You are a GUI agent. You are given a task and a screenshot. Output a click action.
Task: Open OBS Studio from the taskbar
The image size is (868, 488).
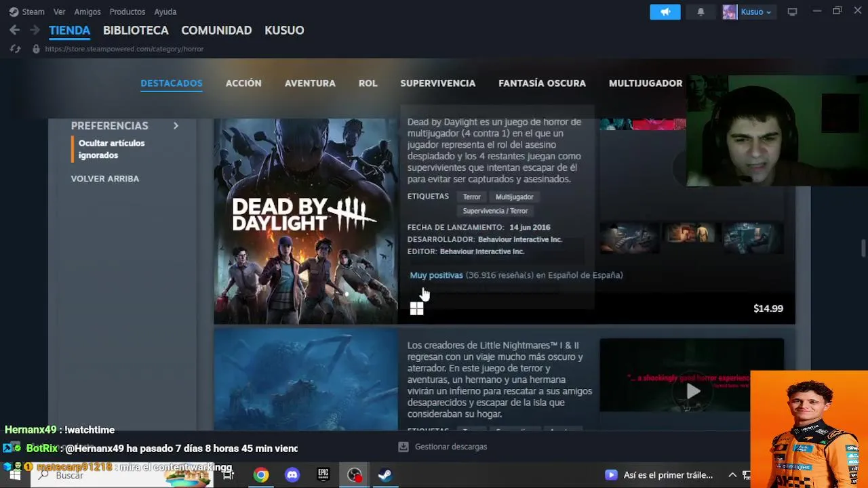pyautogui.click(x=355, y=475)
